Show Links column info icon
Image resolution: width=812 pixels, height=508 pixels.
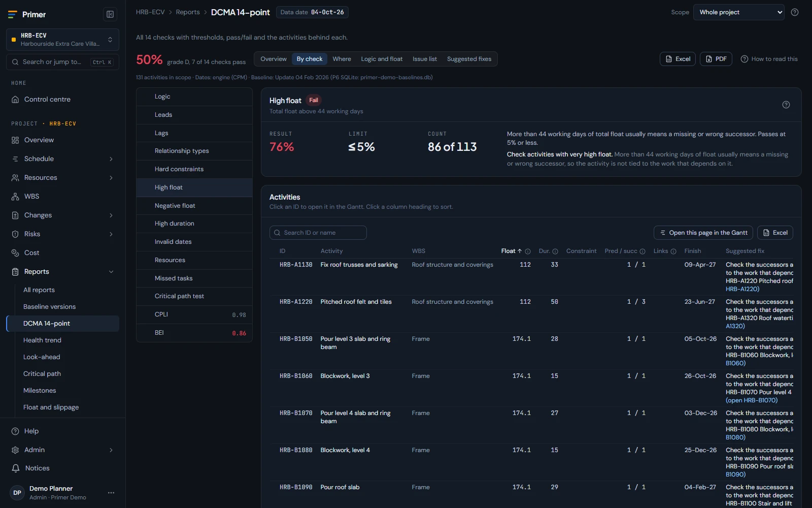(x=673, y=251)
